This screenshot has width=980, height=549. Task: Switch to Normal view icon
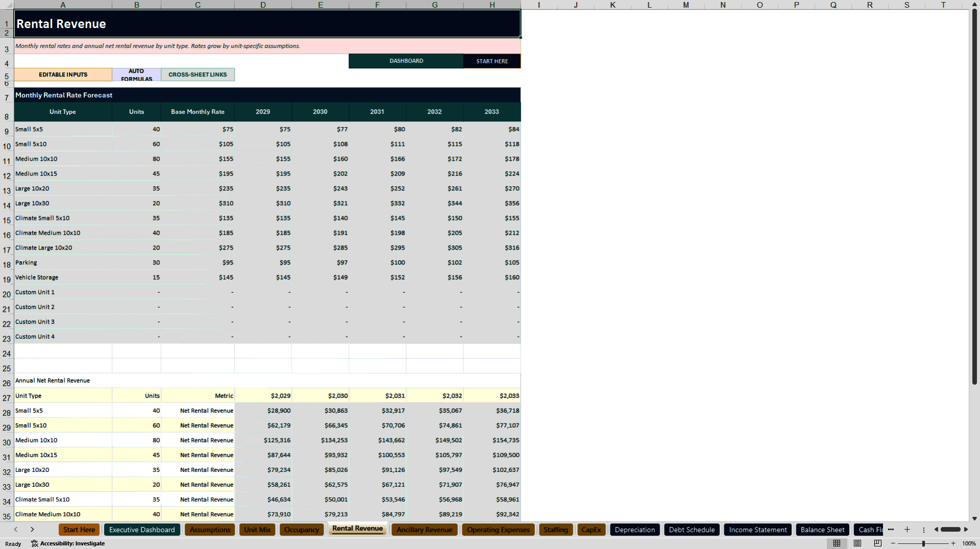(x=837, y=543)
